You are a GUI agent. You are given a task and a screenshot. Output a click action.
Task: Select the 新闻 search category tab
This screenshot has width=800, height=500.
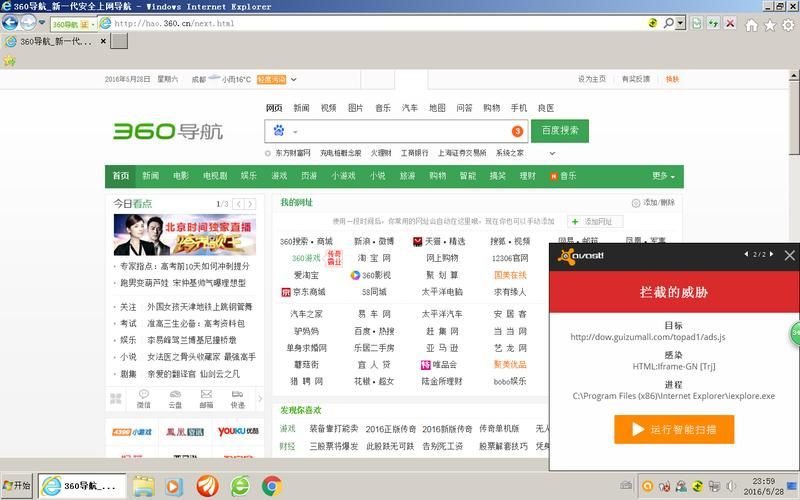tap(301, 108)
